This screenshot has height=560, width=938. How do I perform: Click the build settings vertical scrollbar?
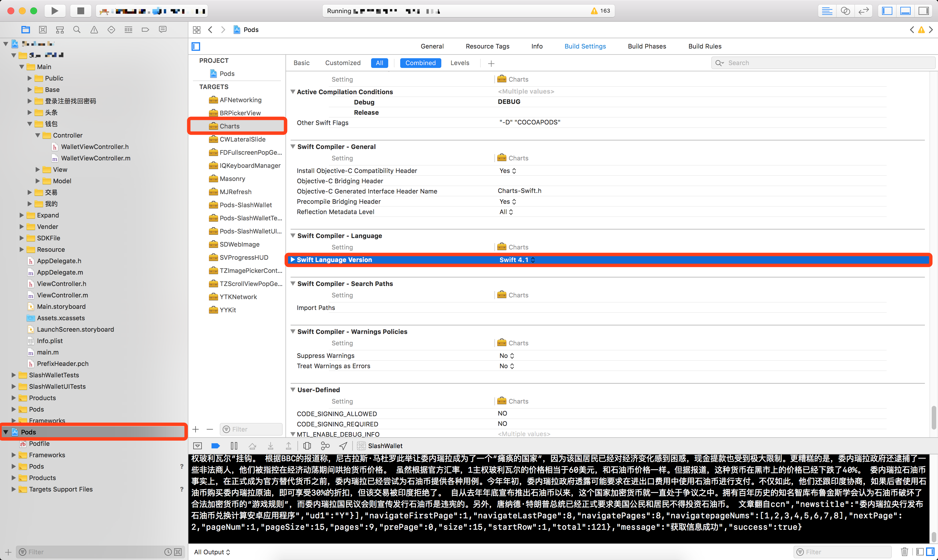pyautogui.click(x=933, y=418)
